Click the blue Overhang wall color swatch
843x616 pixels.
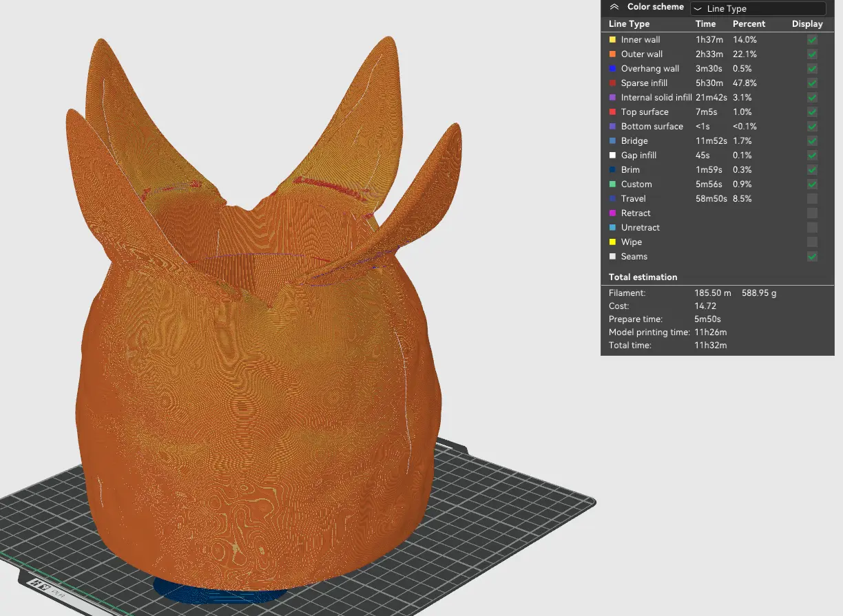coord(612,69)
